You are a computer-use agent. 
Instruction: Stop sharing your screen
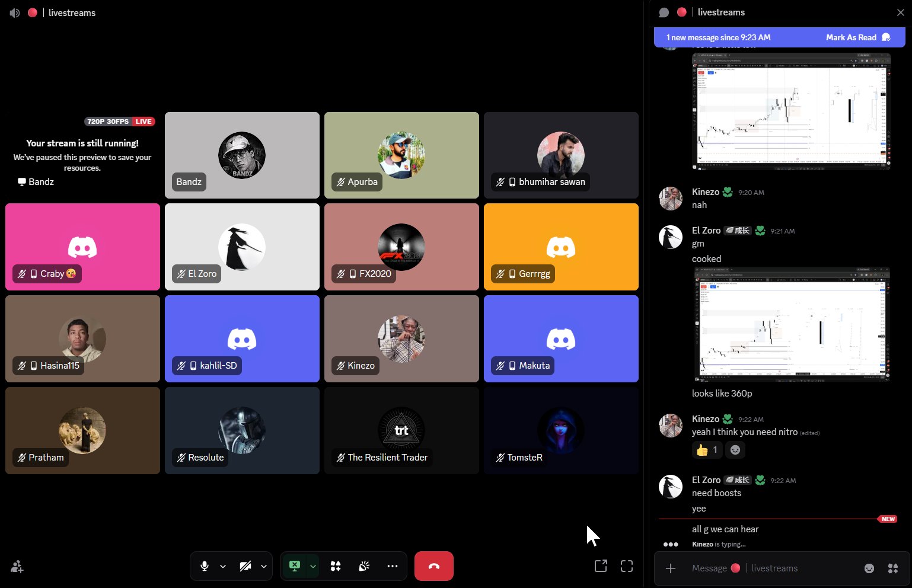295,566
